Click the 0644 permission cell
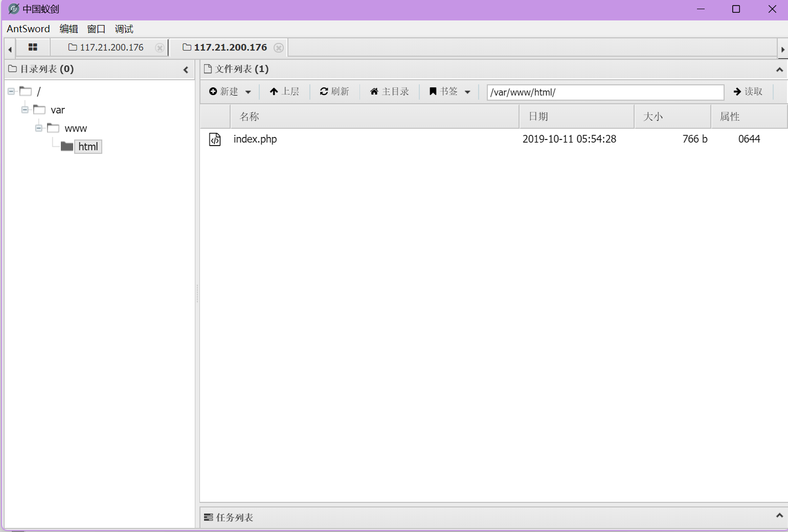The image size is (788, 532). (749, 139)
